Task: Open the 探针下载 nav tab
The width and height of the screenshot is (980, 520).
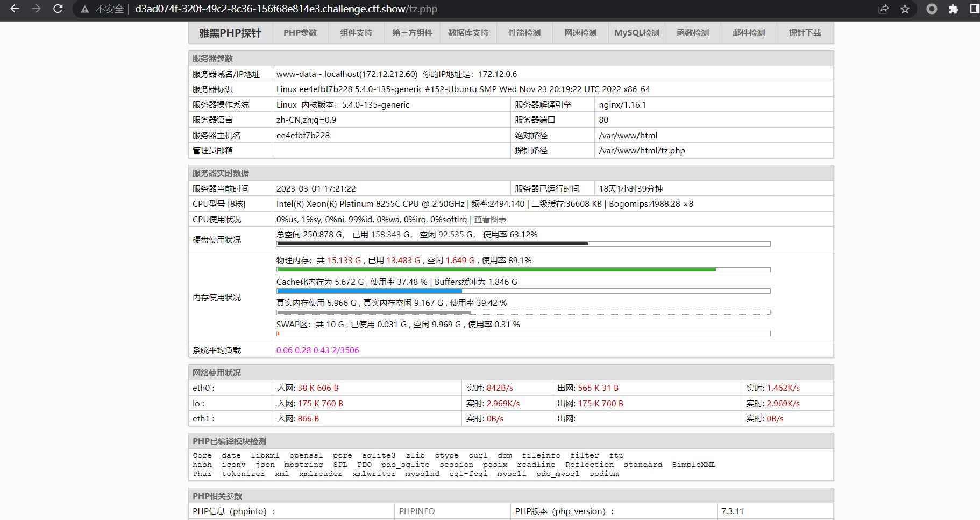Action: (x=805, y=33)
